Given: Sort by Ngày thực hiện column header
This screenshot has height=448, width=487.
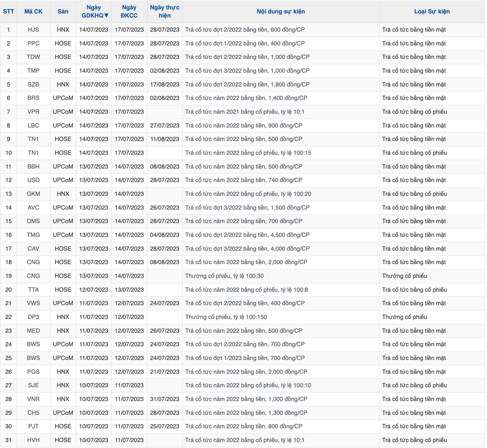Looking at the screenshot, I should 164,12.
